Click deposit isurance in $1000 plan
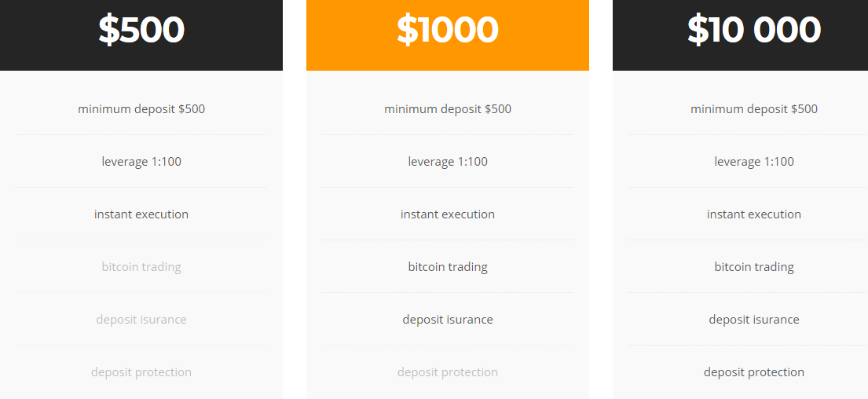Viewport: 868px width, 399px height. [447, 320]
